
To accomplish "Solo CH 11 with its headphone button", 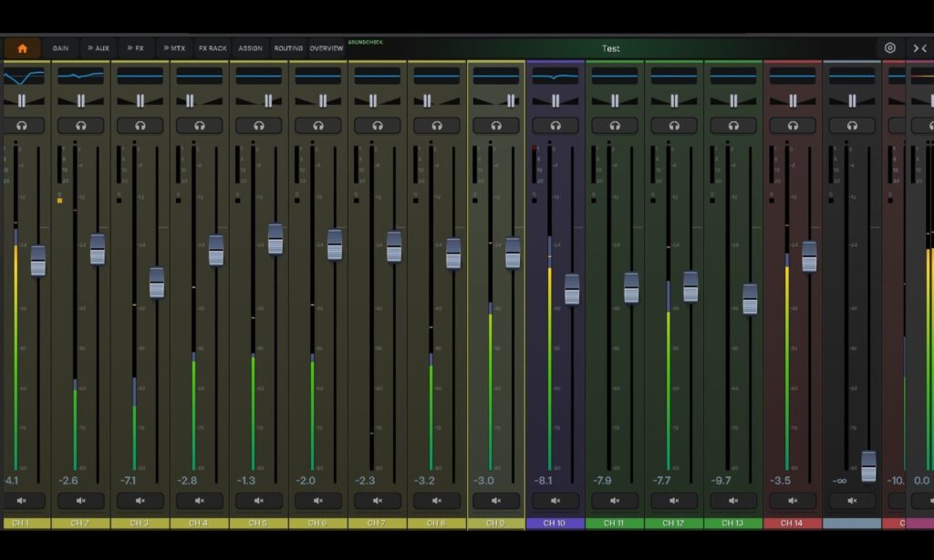I will [615, 125].
